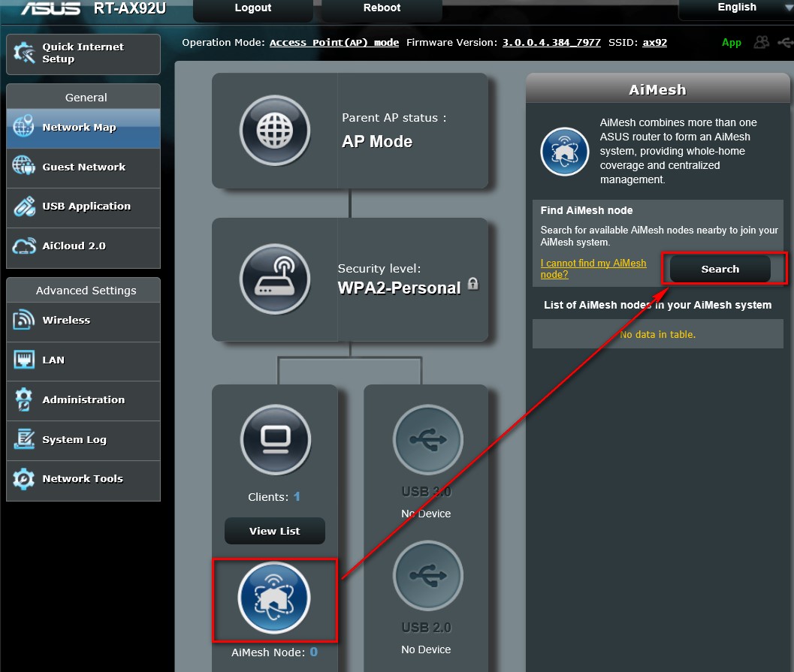Image resolution: width=794 pixels, height=672 pixels.
Task: Open the English language dropdown
Action: (737, 8)
